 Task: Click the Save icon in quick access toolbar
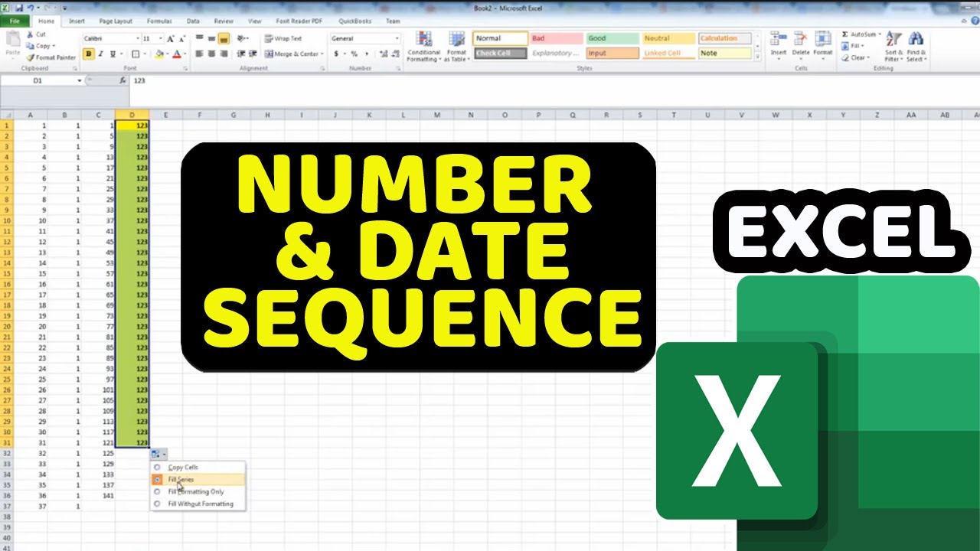(19, 7)
